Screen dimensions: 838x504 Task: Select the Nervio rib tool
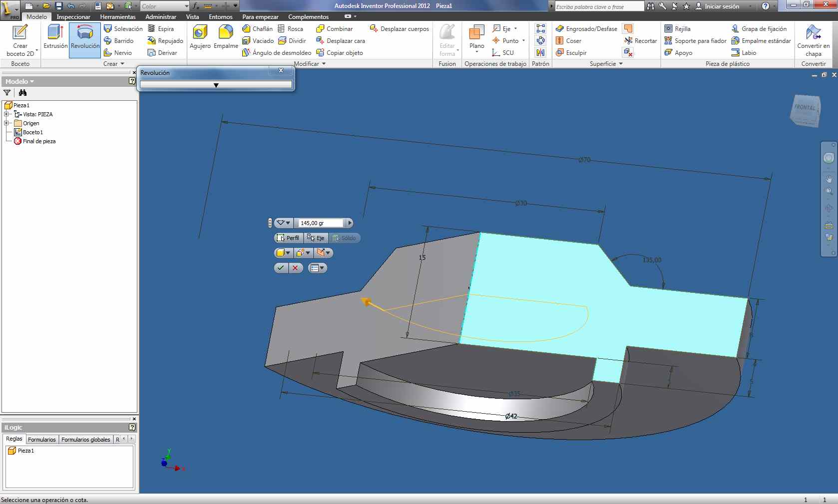(117, 52)
